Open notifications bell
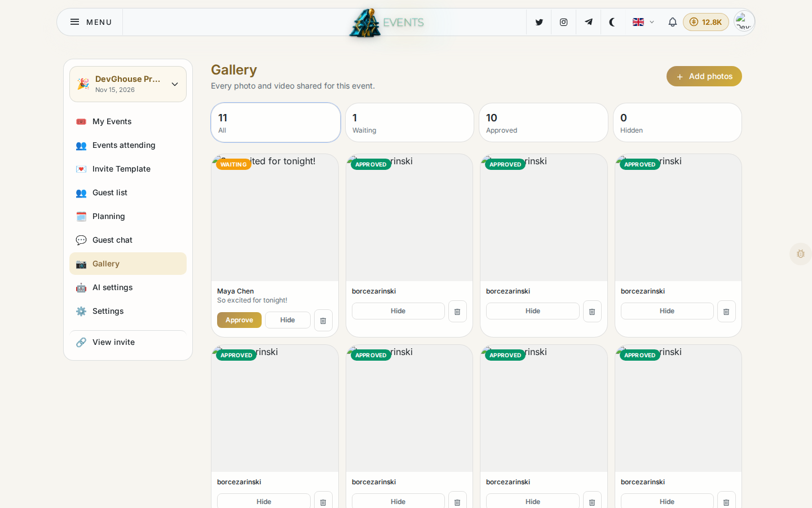 (672, 22)
